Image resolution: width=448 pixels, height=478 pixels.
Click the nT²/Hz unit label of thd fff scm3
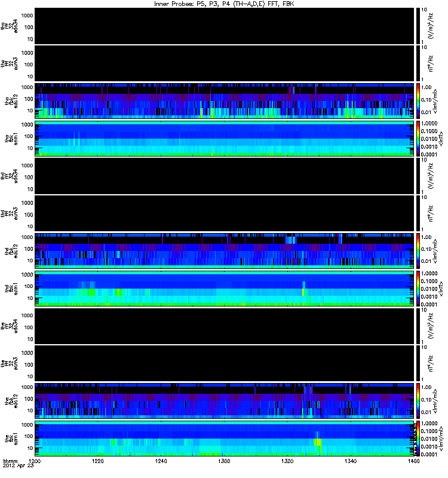431,213
